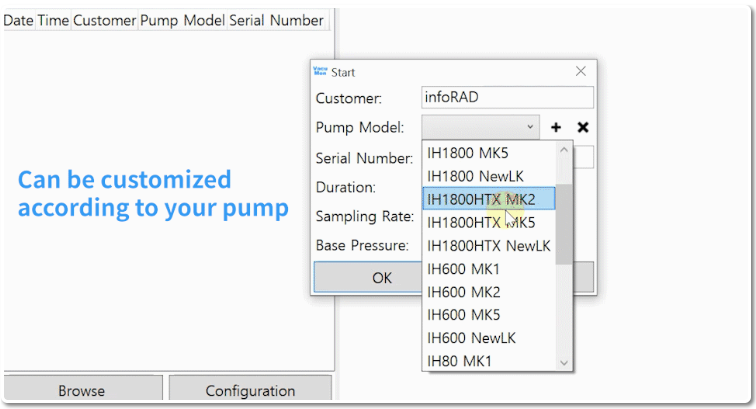The width and height of the screenshot is (756, 409).
Task: Click the Sampling Rate label
Action: pyautogui.click(x=364, y=216)
